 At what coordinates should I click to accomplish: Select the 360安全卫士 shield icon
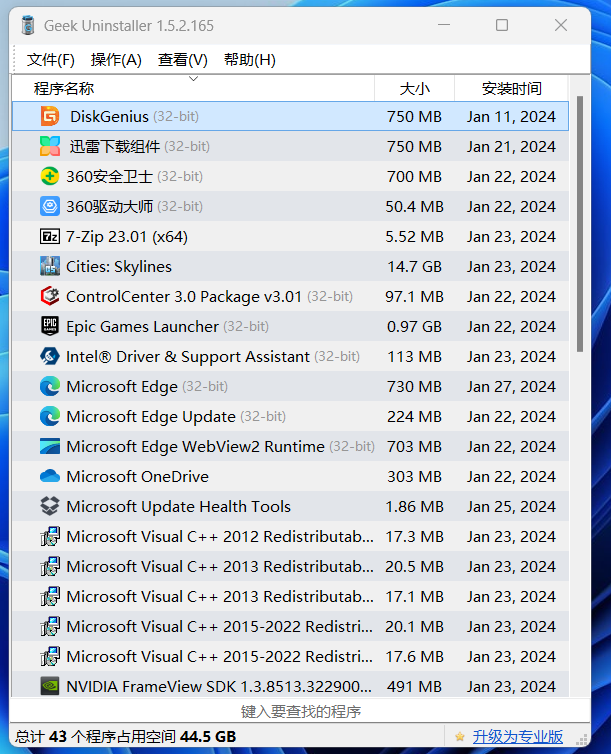coord(50,176)
